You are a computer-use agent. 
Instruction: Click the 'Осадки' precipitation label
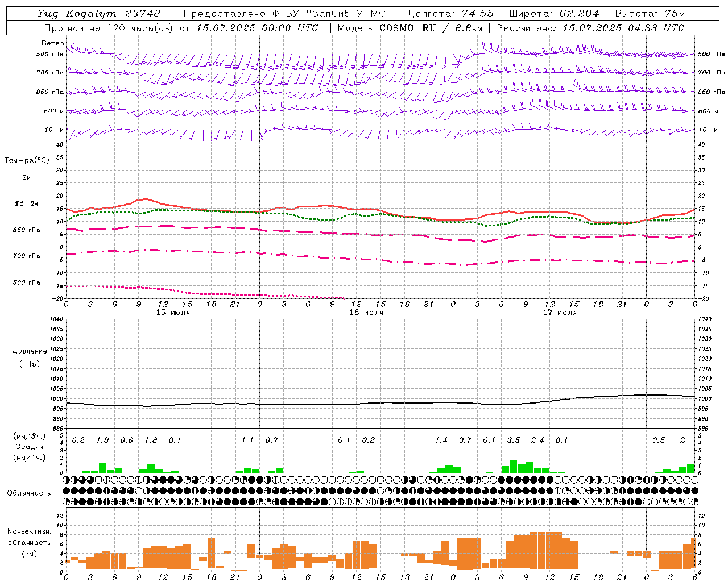point(30,447)
